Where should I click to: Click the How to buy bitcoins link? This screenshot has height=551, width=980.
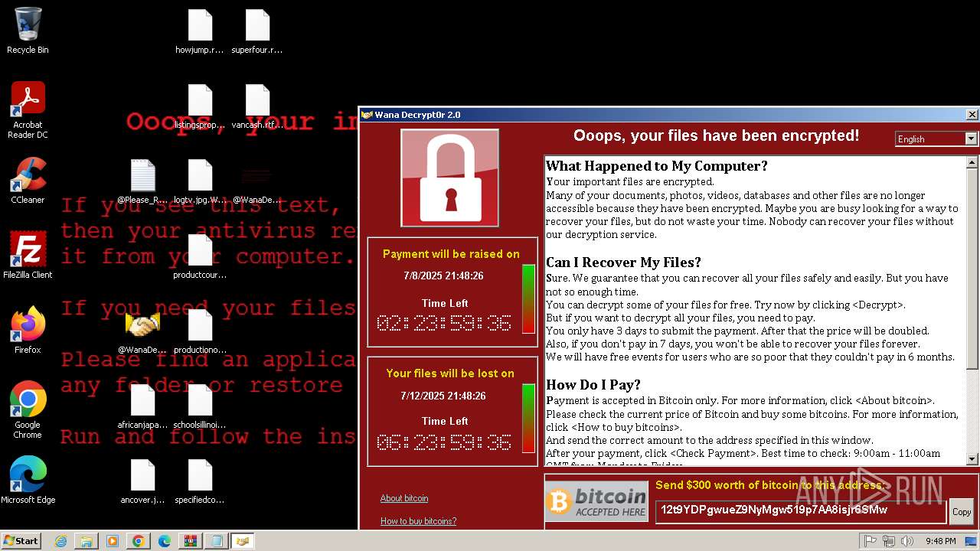click(x=418, y=521)
